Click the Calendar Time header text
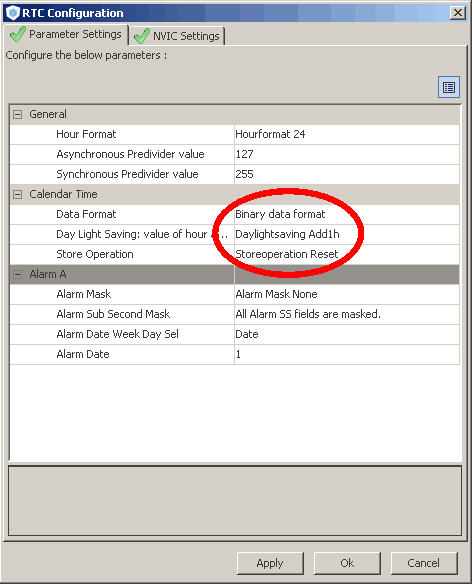Screen dimensions: 472x584 click(x=63, y=194)
